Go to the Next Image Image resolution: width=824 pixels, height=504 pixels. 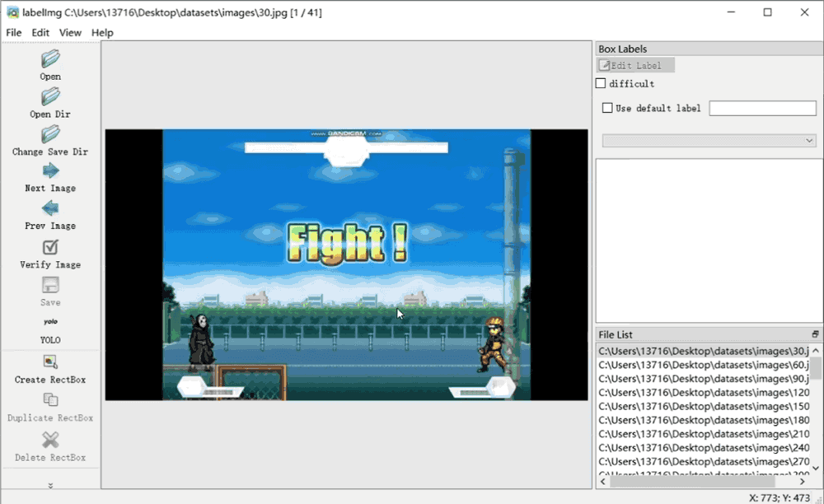coord(50,171)
